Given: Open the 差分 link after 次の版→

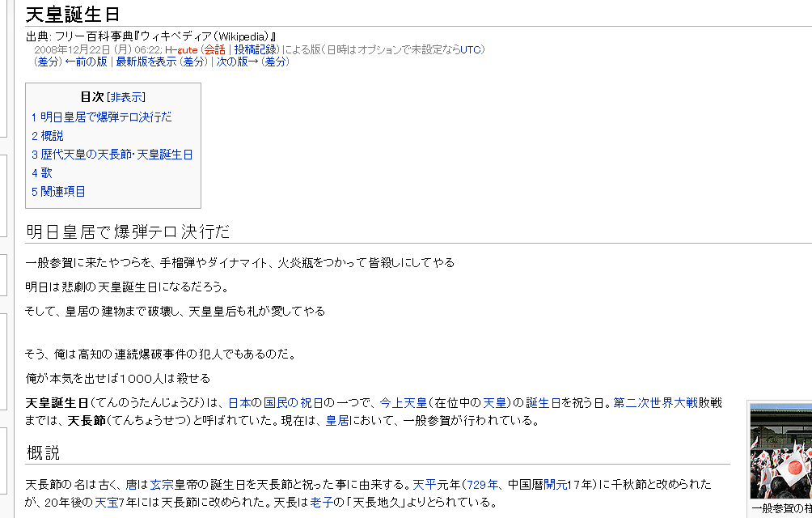Looking at the screenshot, I should click(x=275, y=62).
